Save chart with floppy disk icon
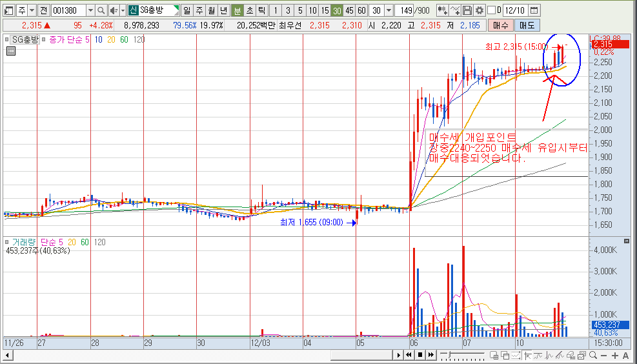 coord(467,10)
